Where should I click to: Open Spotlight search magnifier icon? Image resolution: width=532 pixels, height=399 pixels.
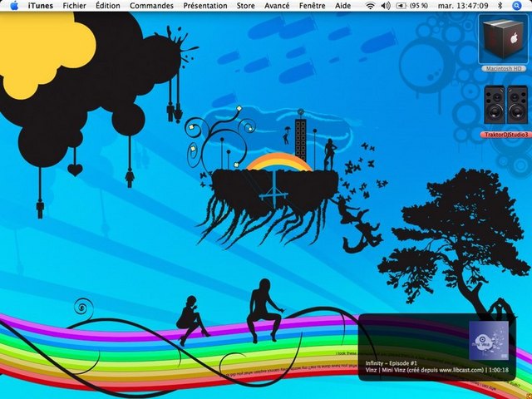[x=516, y=6]
